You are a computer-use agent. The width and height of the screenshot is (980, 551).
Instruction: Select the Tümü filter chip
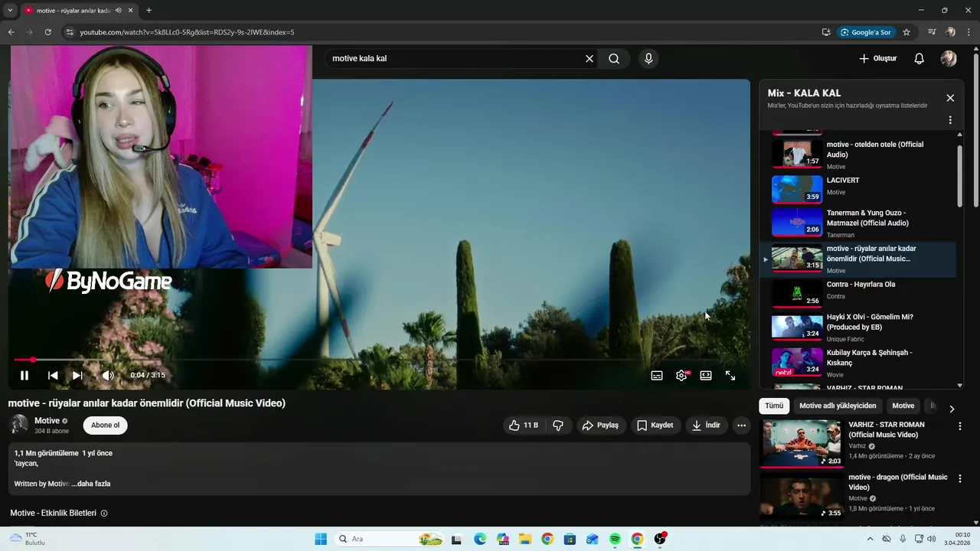[774, 406]
